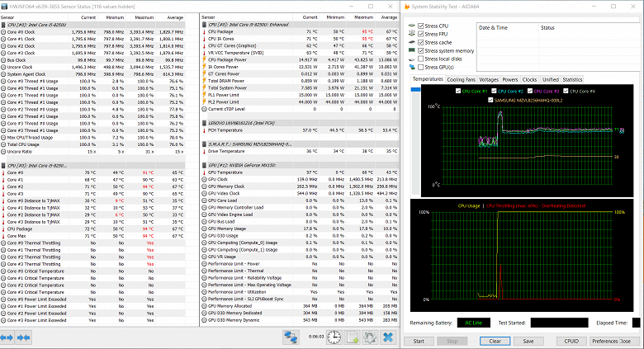Viewport: 644px width, 349px height.
Task: Click the round icon beside Bus Clock
Action: pos(3,60)
